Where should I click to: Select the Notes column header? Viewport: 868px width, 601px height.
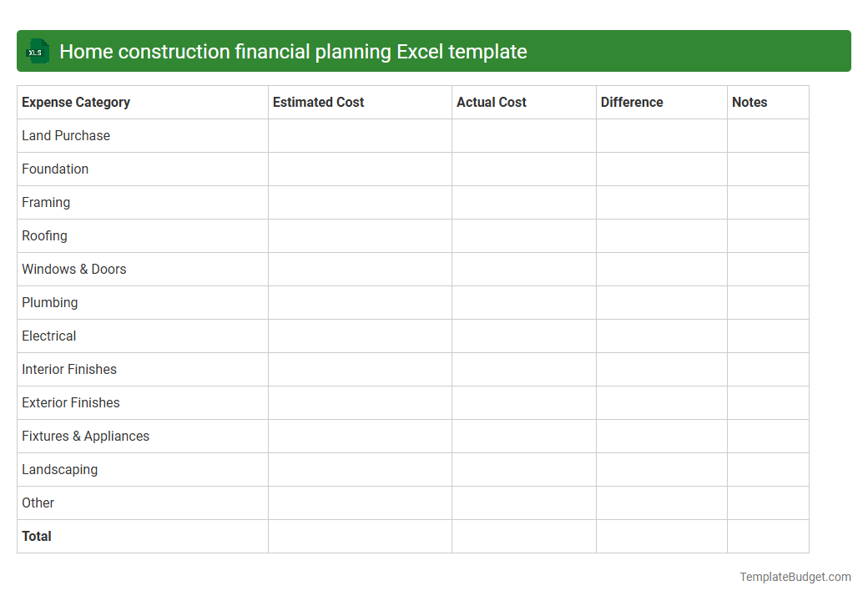click(749, 102)
